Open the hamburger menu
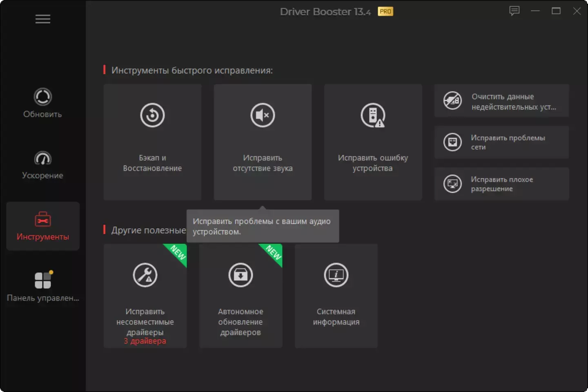 42,19
